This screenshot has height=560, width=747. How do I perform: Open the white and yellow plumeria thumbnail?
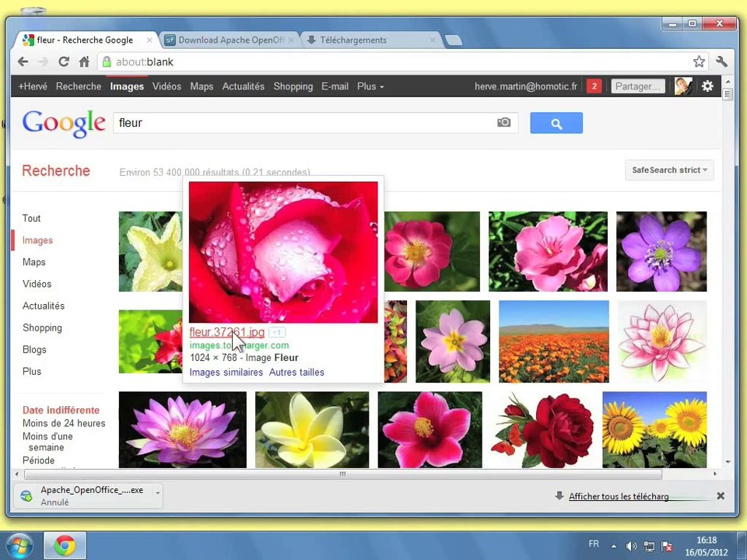(312, 429)
